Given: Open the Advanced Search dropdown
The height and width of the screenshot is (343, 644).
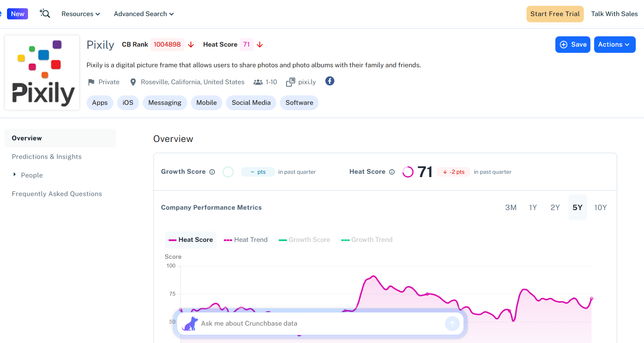Looking at the screenshot, I should (x=144, y=14).
